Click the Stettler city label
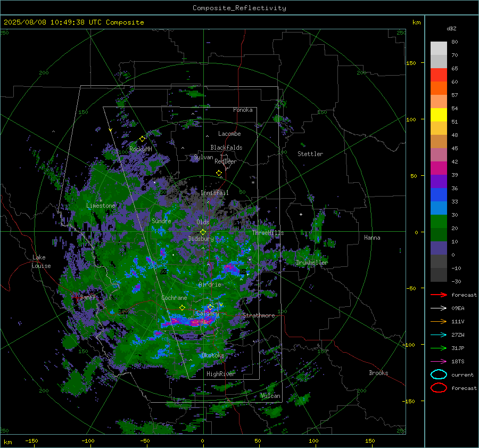This screenshot has height=448, width=479. (310, 154)
